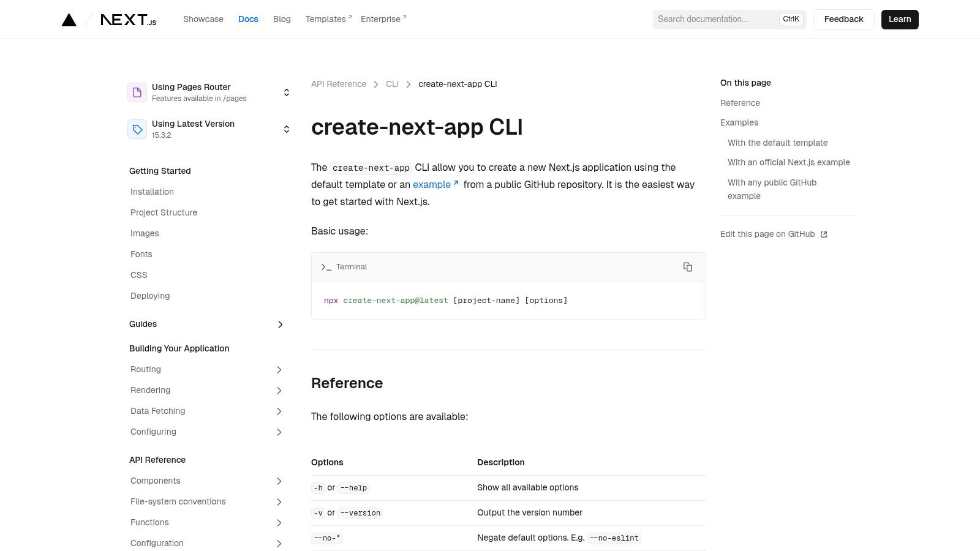Image resolution: width=980 pixels, height=551 pixels.
Task: Open the Using Latest Version switcher
Action: pyautogui.click(x=209, y=129)
